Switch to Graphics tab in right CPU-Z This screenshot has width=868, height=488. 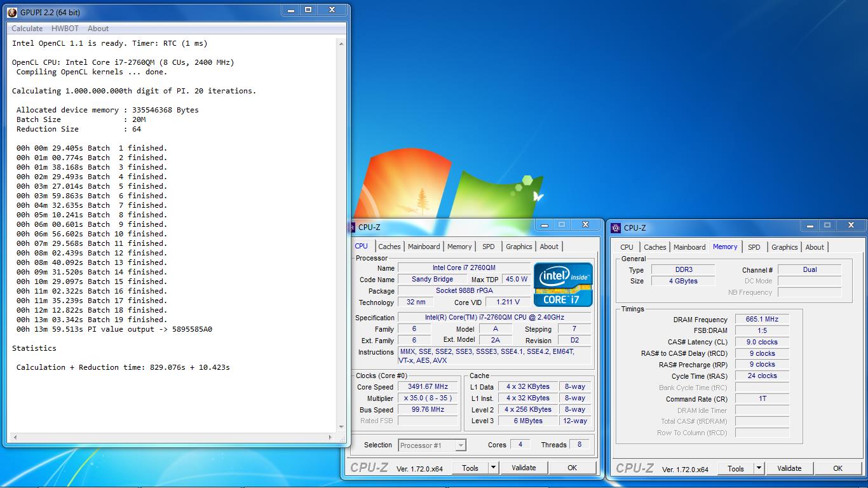tap(784, 247)
